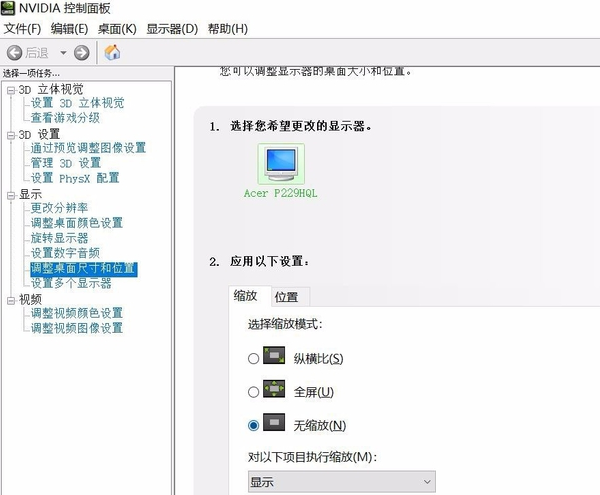Collapse the 显示 tree node
Screen dimensions: 600x495
point(11,195)
